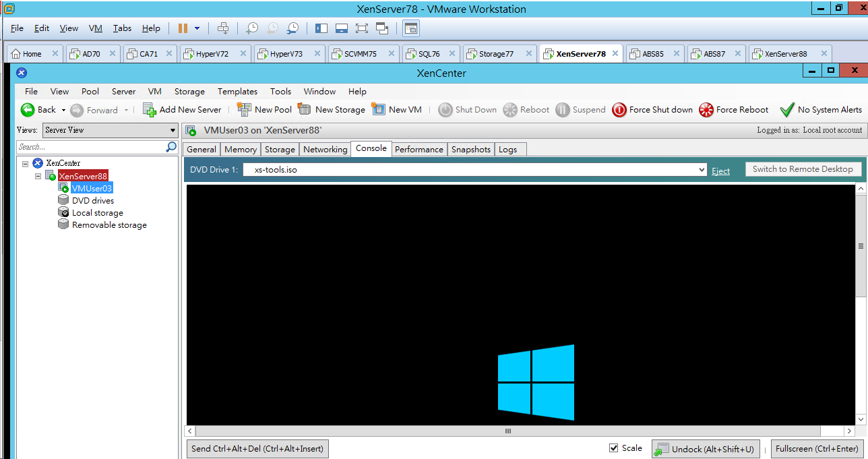Click the Reboot toolbar button
The width and height of the screenshot is (868, 459).
(526, 110)
